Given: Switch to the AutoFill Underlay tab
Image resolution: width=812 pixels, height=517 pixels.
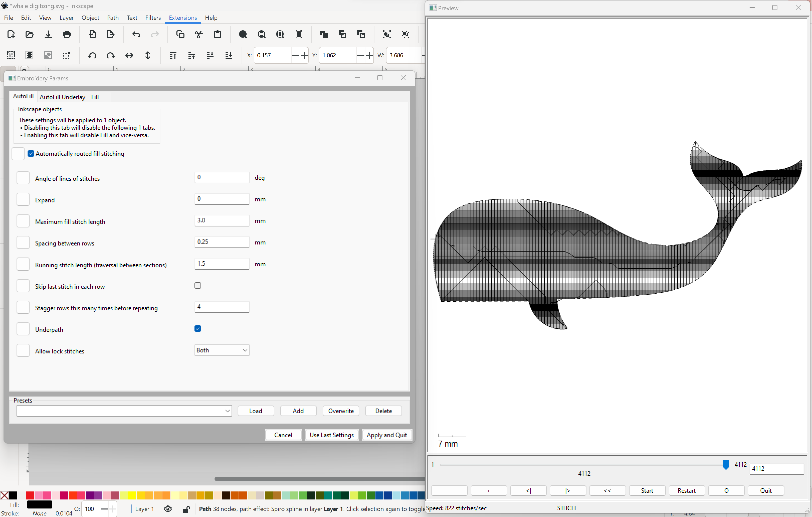Looking at the screenshot, I should click(x=62, y=97).
